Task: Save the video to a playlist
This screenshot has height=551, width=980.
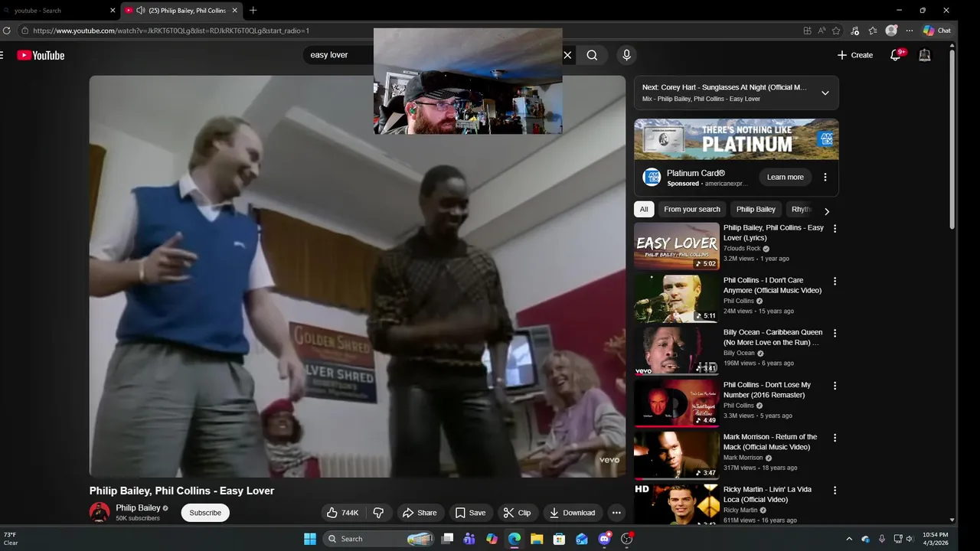Action: [x=470, y=513]
